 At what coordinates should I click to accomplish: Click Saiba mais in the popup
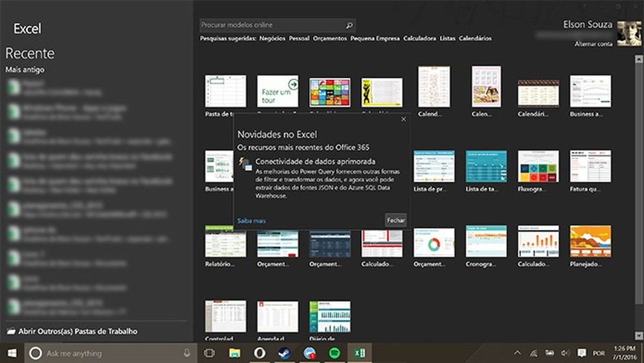(x=251, y=221)
